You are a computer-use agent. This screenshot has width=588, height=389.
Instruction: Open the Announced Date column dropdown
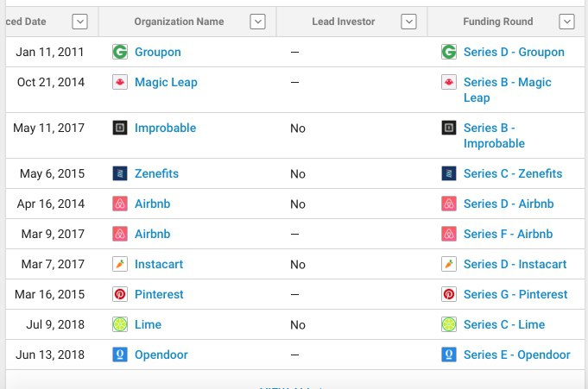(x=79, y=22)
